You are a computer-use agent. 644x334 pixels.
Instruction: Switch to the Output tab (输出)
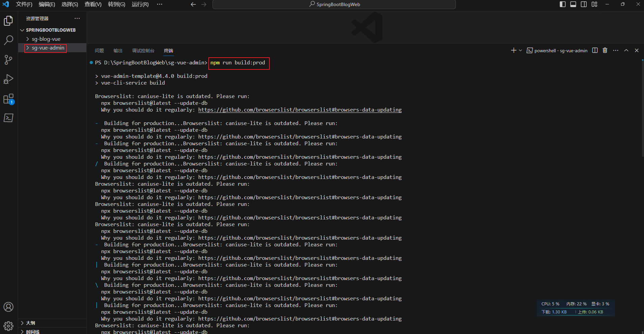[x=118, y=51]
